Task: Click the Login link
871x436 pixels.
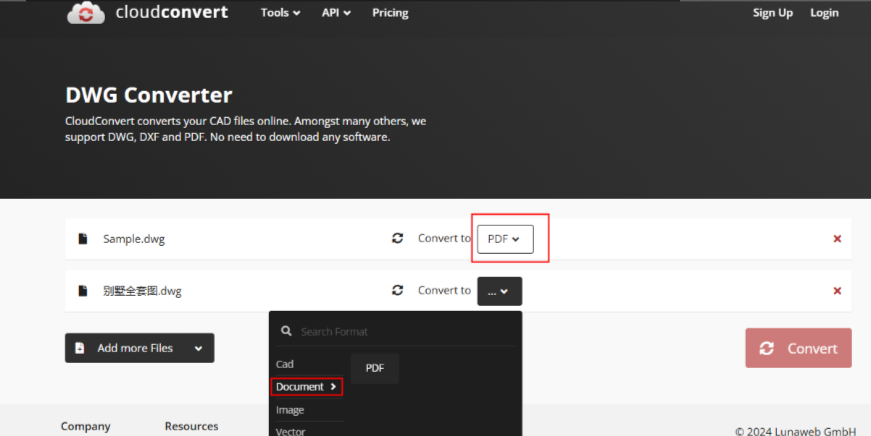Action: [824, 13]
